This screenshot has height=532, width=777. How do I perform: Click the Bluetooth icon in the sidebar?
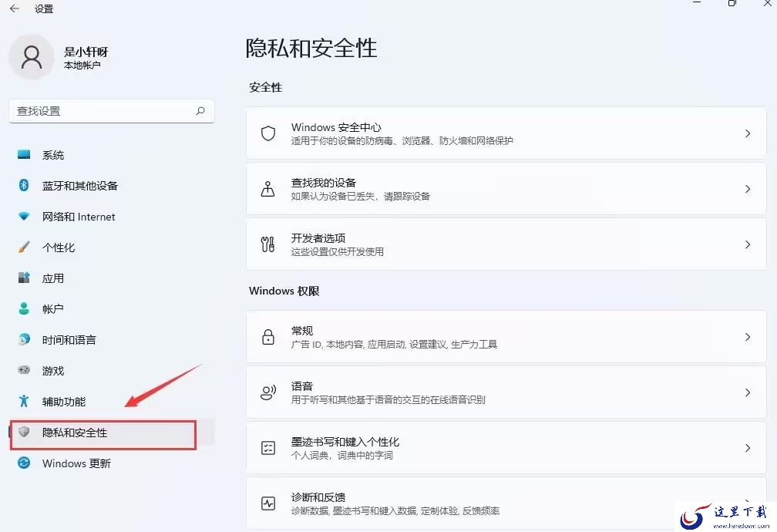(x=24, y=186)
